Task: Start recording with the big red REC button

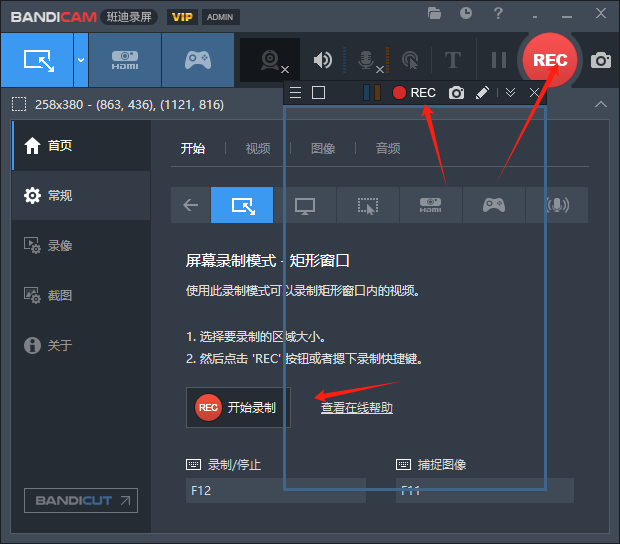Action: [x=550, y=60]
